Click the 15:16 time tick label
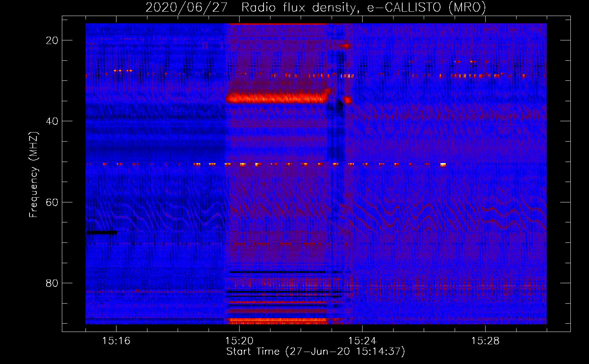This screenshot has height=364, width=589. click(116, 341)
